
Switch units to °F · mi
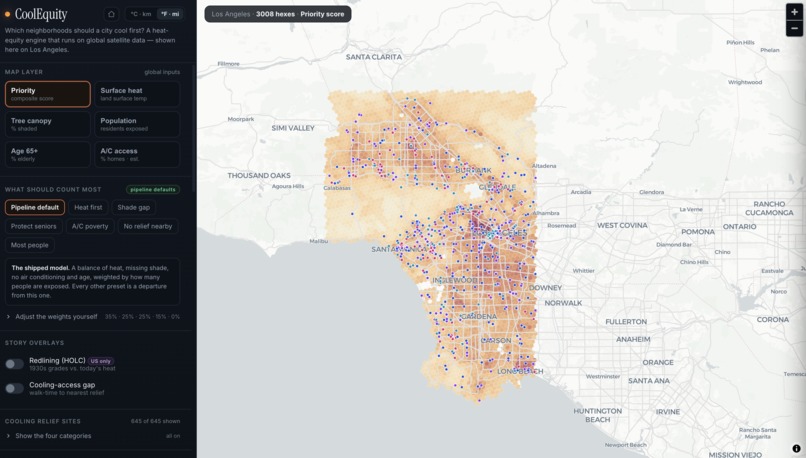pos(170,14)
